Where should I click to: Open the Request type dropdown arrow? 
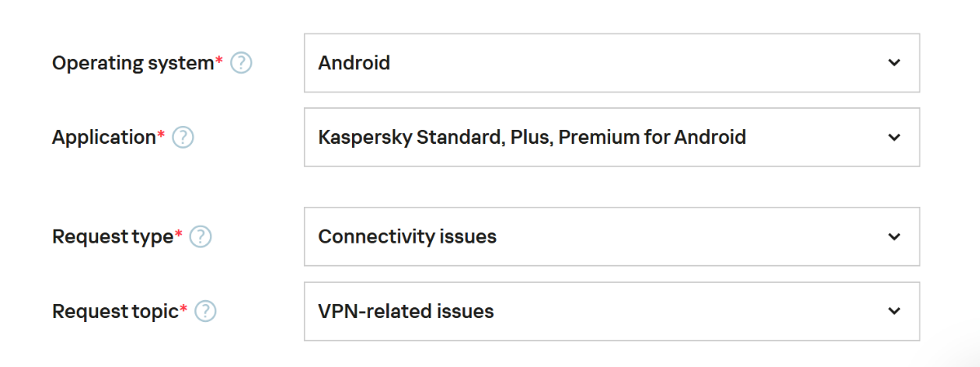894,237
